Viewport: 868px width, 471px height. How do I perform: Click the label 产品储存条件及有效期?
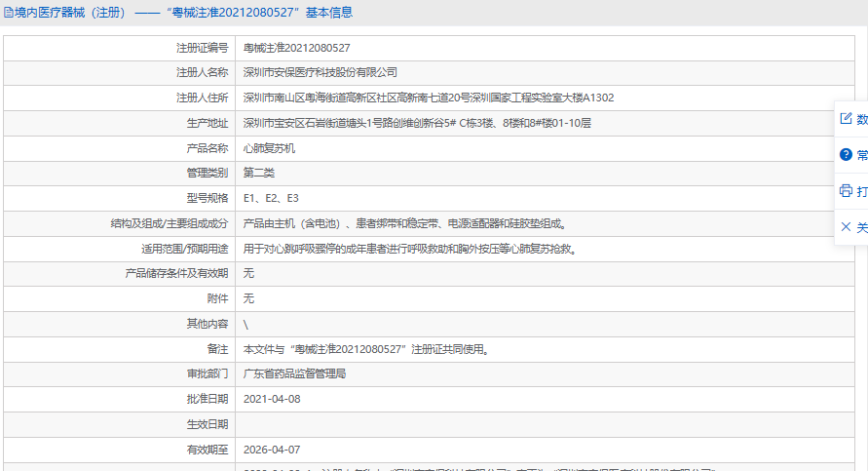point(176,273)
